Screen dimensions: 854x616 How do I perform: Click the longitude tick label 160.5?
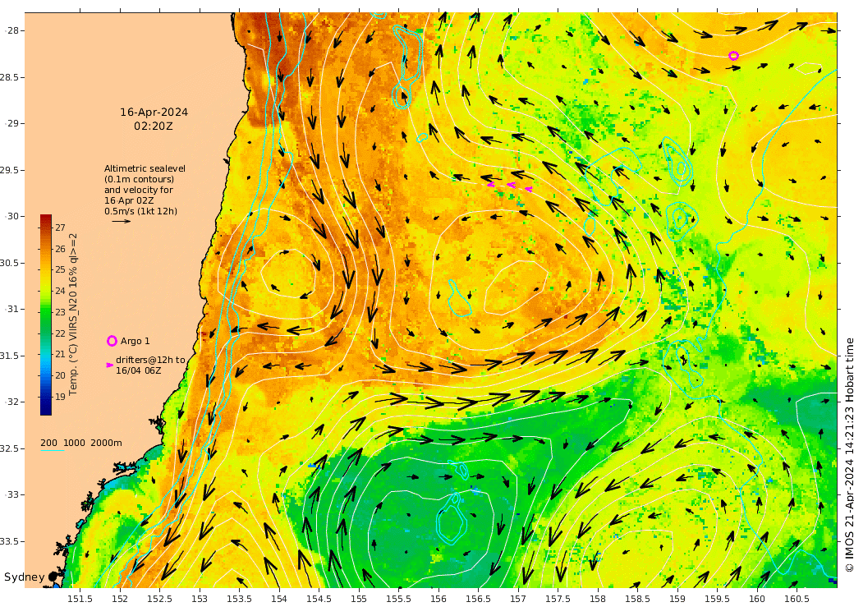pyautogui.click(x=797, y=599)
